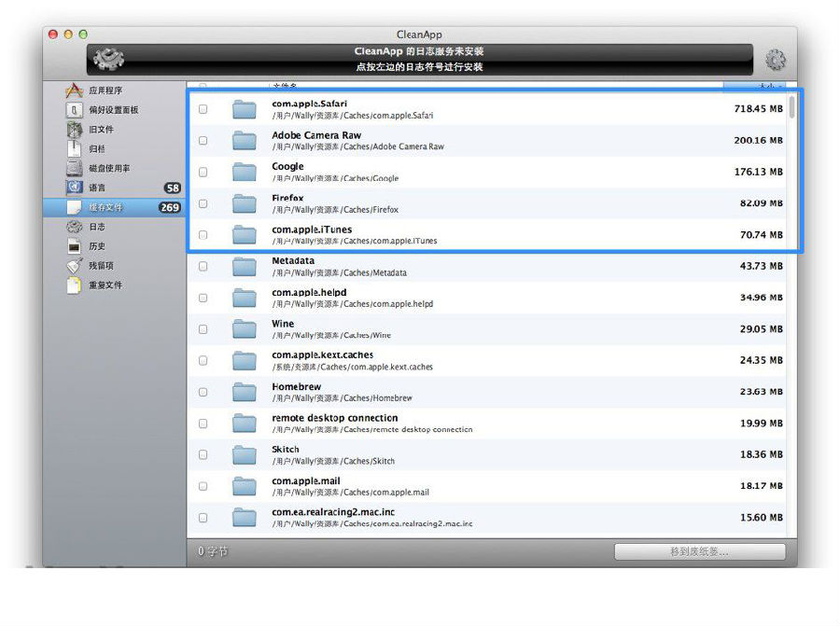Open Leftovers (残留项) sidebar item
840x626 pixels.
pos(101,266)
